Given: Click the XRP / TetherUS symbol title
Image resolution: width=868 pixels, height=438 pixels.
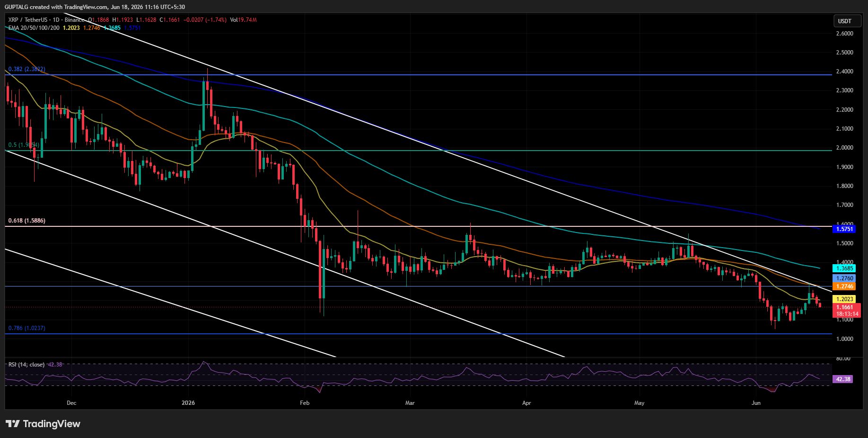Looking at the screenshot, I should point(27,20).
